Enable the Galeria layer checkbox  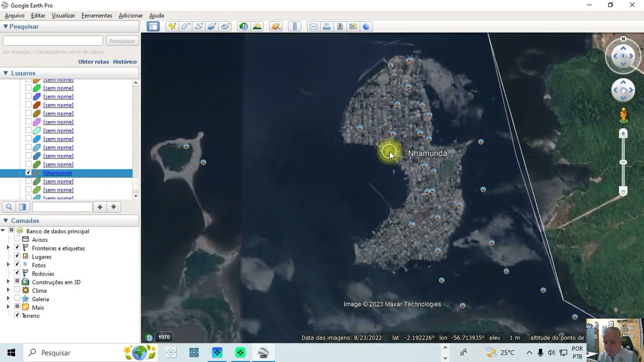point(17,299)
